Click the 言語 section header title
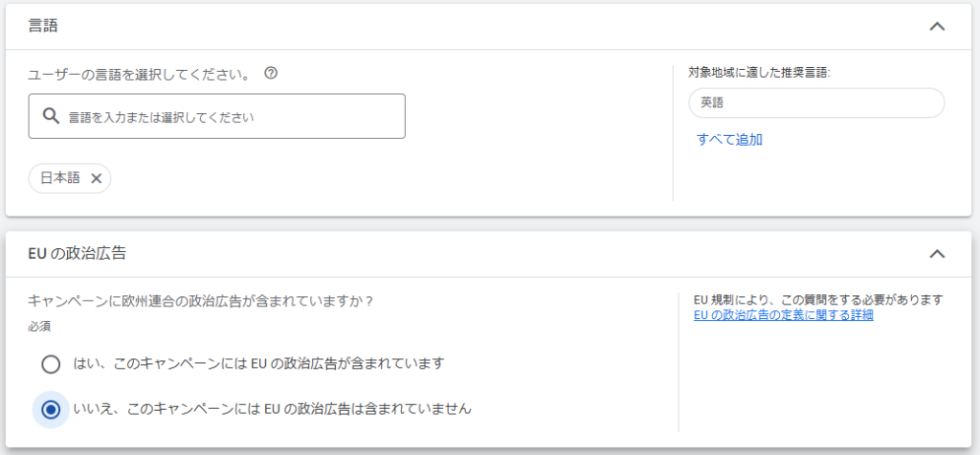Image resolution: width=980 pixels, height=455 pixels. tap(43, 26)
